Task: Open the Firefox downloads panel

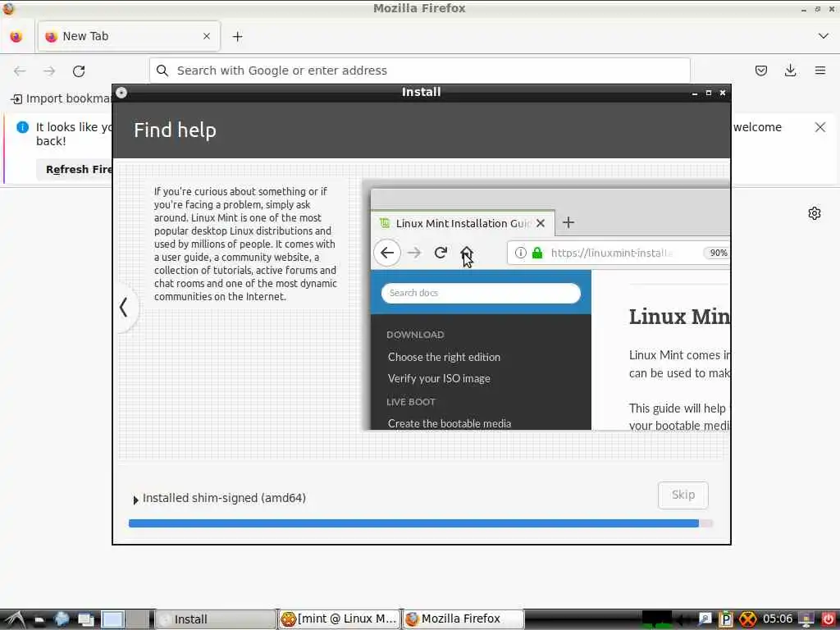Action: point(790,71)
